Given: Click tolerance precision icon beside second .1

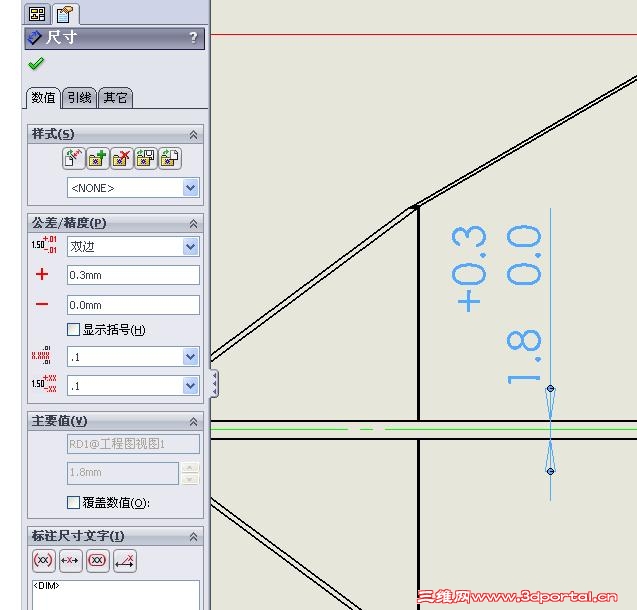Looking at the screenshot, I should (x=44, y=384).
